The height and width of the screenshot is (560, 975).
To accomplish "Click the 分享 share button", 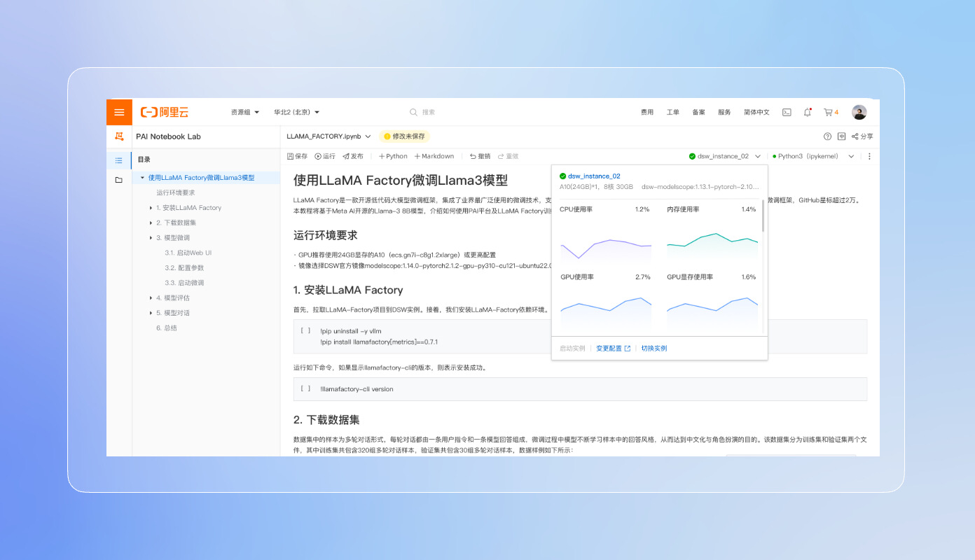I will (x=862, y=136).
